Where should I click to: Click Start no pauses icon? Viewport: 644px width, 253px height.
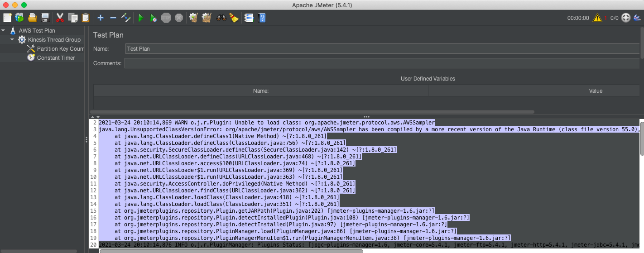pyautogui.click(x=154, y=18)
